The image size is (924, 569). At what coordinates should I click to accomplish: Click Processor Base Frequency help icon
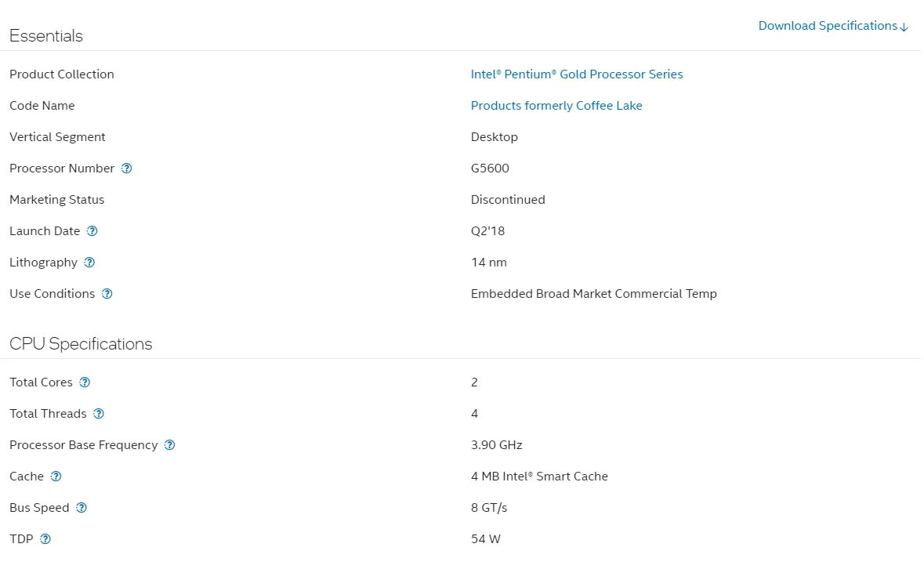pos(169,445)
